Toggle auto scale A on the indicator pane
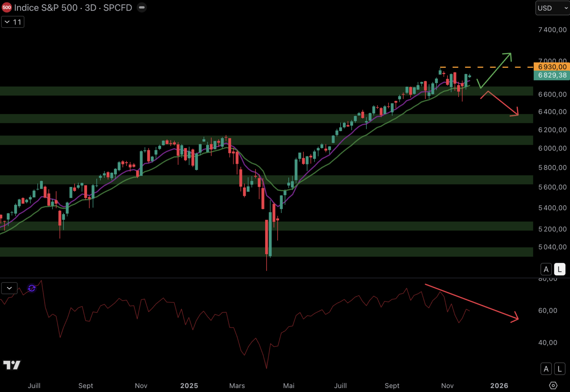The width and height of the screenshot is (570, 392). (546, 369)
